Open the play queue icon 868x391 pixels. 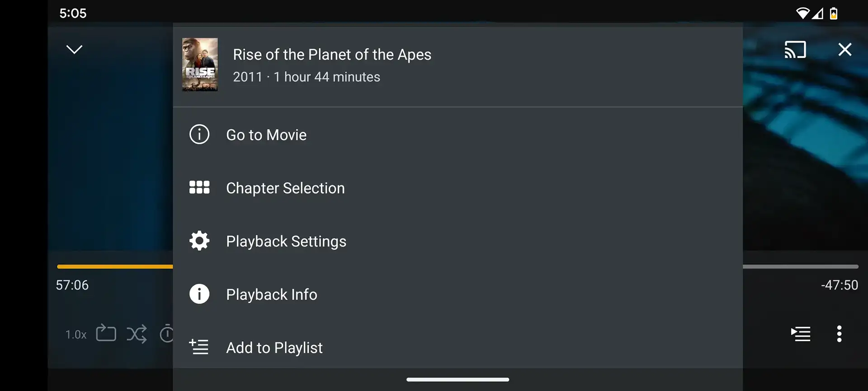(x=801, y=334)
